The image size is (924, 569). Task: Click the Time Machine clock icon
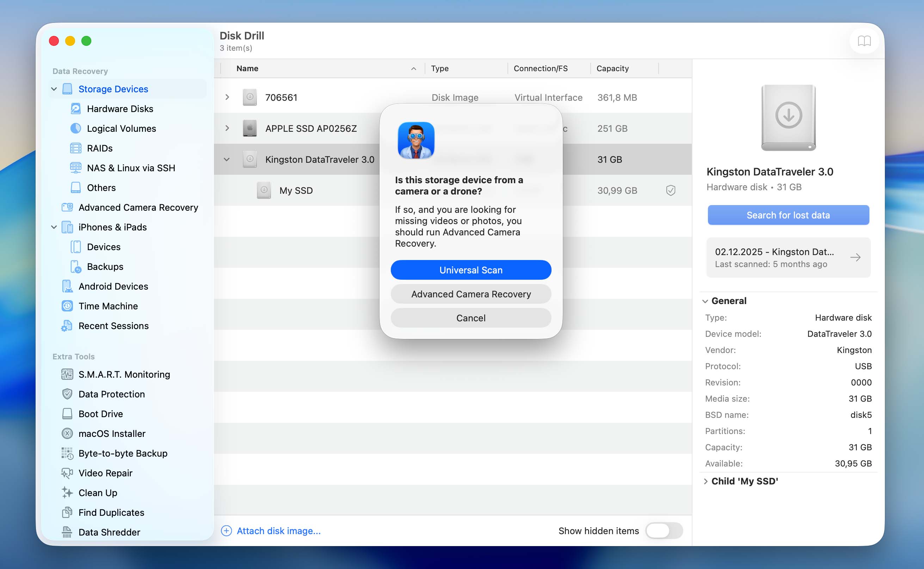pos(67,306)
